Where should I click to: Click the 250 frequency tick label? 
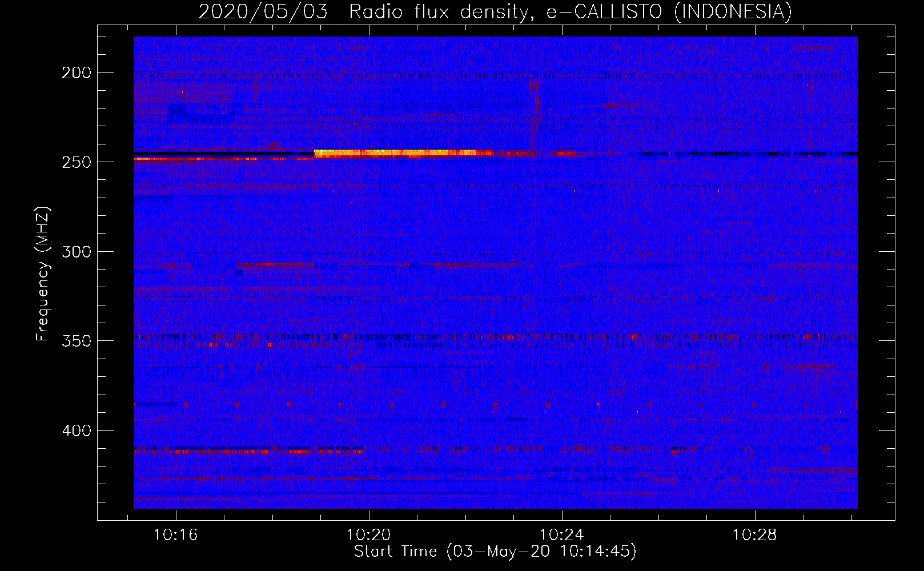[x=76, y=162]
